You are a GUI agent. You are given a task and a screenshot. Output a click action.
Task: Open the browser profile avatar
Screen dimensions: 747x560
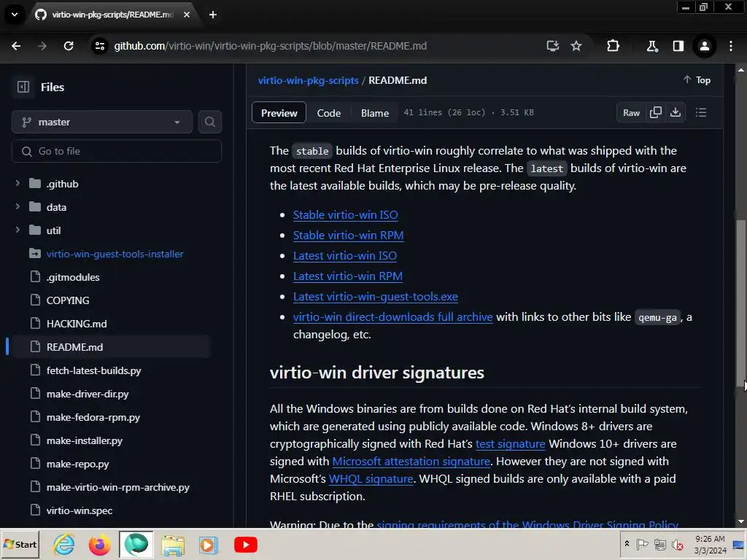(704, 46)
